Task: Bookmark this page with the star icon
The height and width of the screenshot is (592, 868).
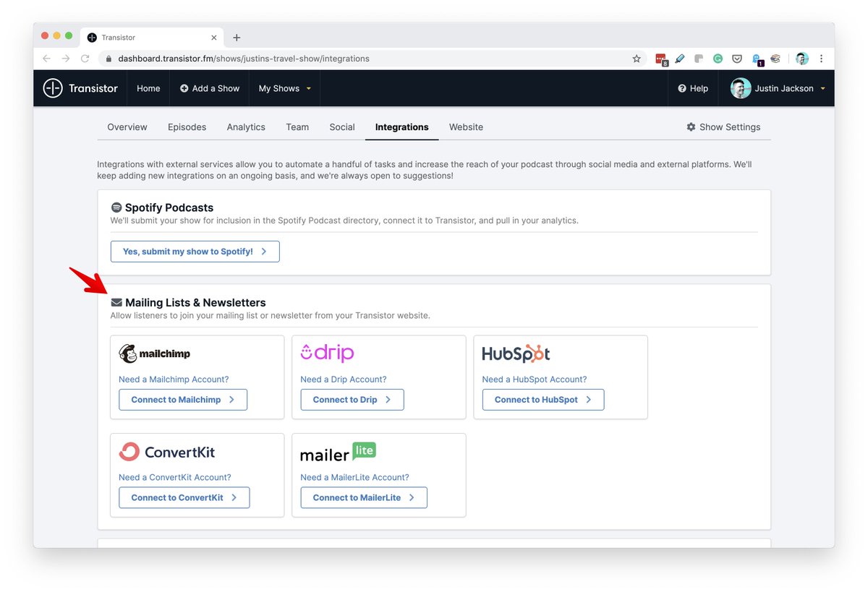Action: coord(637,59)
